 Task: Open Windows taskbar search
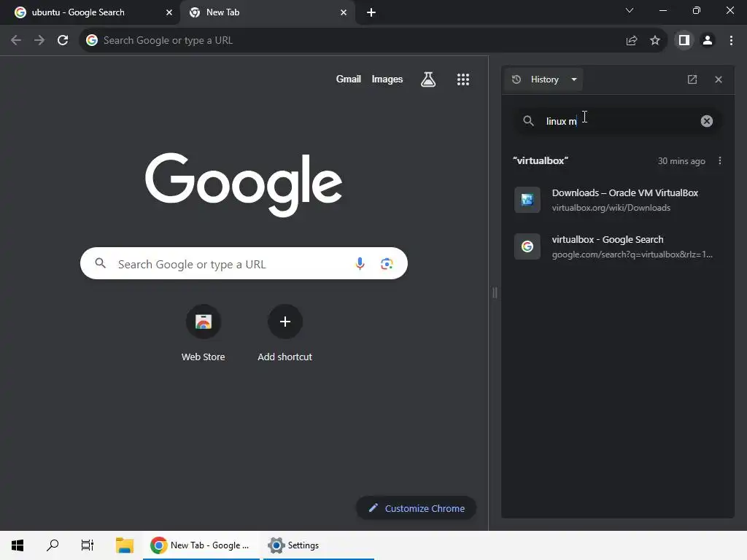pyautogui.click(x=53, y=545)
